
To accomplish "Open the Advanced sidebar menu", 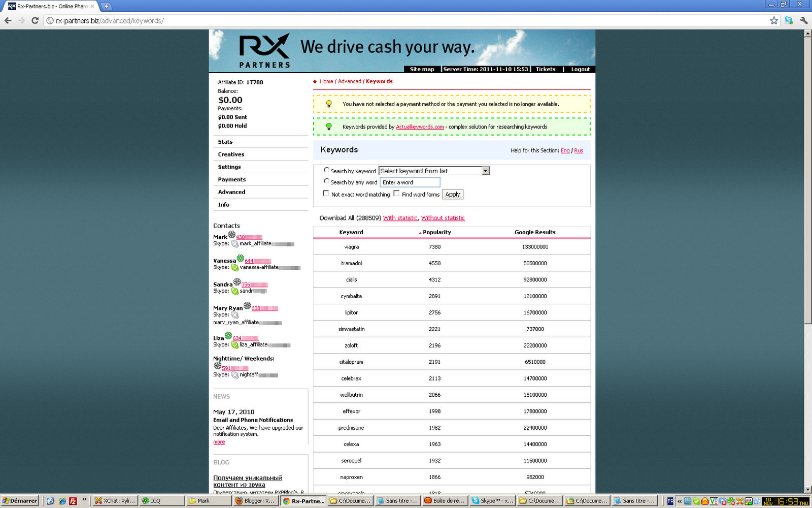I will click(231, 192).
